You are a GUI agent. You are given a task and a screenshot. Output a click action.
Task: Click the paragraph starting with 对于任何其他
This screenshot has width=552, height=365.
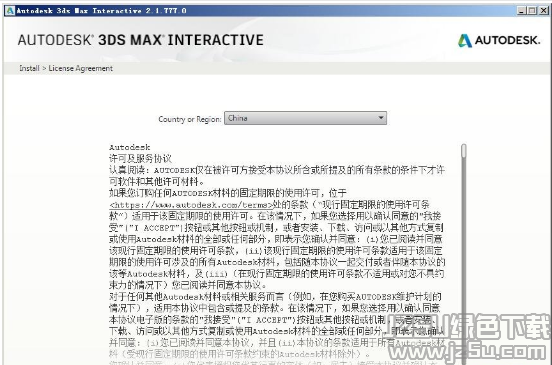point(277,326)
